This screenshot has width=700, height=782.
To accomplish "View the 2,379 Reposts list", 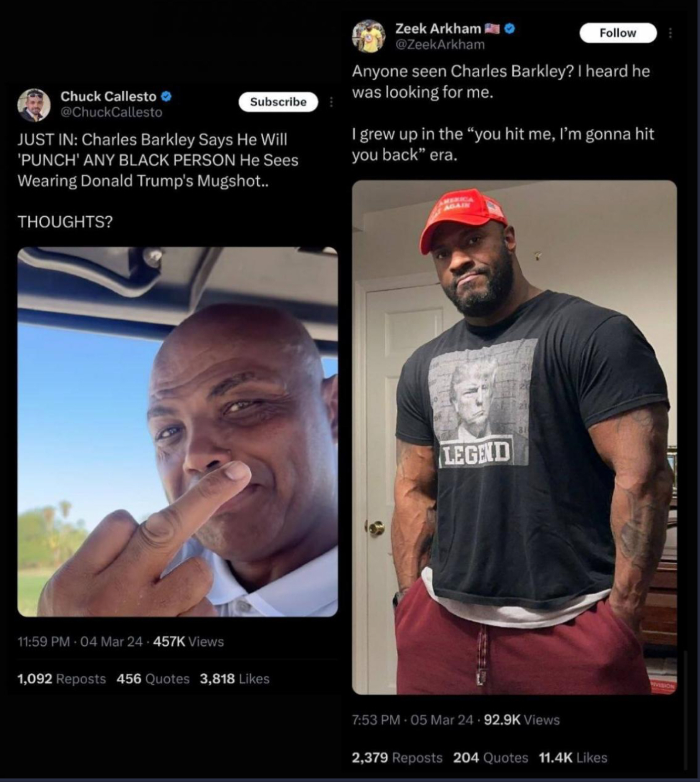I will (397, 758).
